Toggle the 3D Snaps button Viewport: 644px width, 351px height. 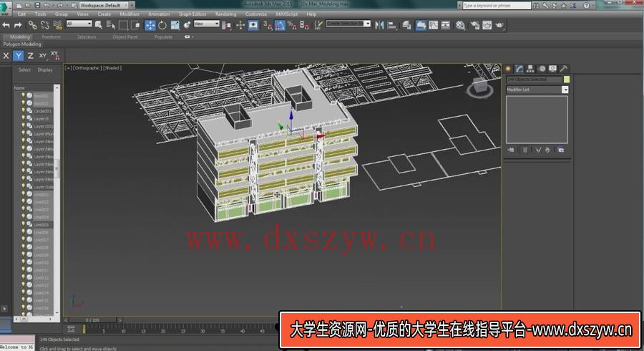point(268,26)
